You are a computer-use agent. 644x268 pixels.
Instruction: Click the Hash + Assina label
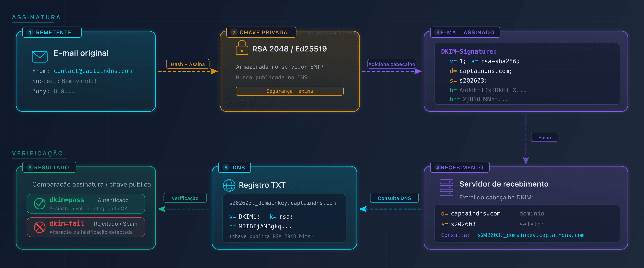click(x=188, y=64)
